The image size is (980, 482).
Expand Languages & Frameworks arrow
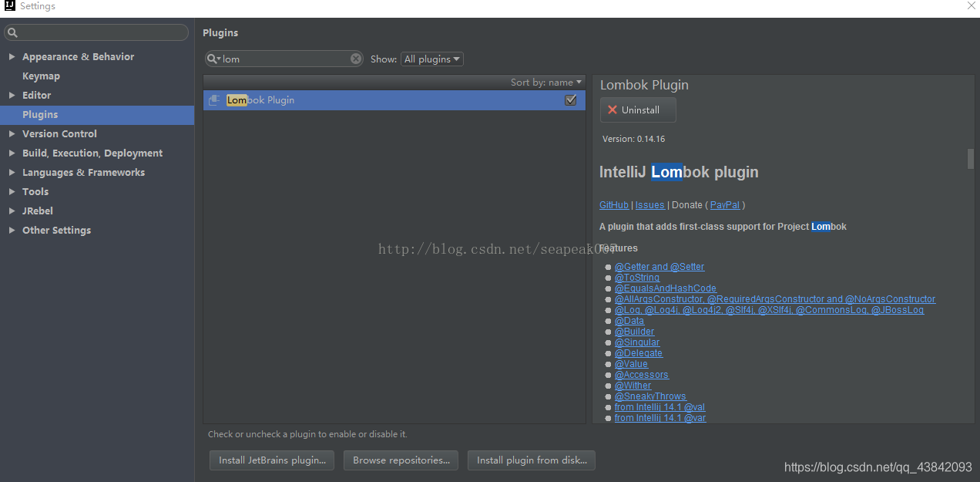[12, 173]
